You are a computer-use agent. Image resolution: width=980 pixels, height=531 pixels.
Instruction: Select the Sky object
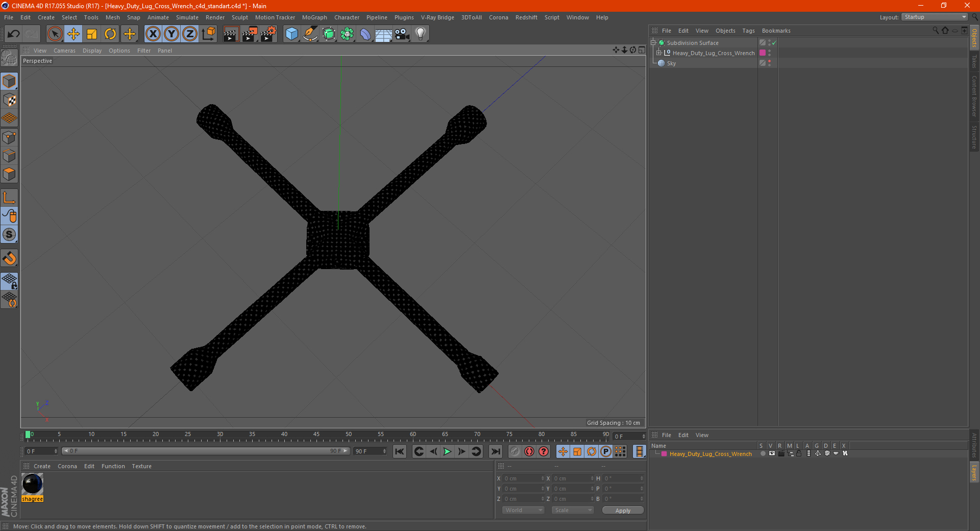[671, 63]
